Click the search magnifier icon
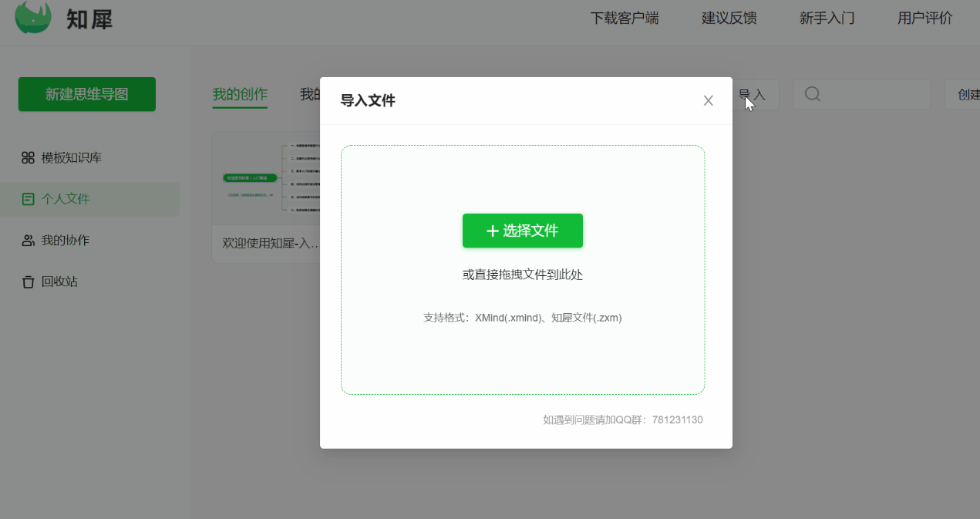980x519 pixels. 812,94
